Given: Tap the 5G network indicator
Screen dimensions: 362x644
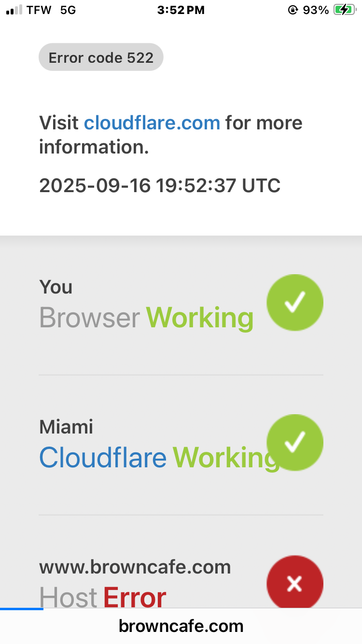Looking at the screenshot, I should click(68, 10).
